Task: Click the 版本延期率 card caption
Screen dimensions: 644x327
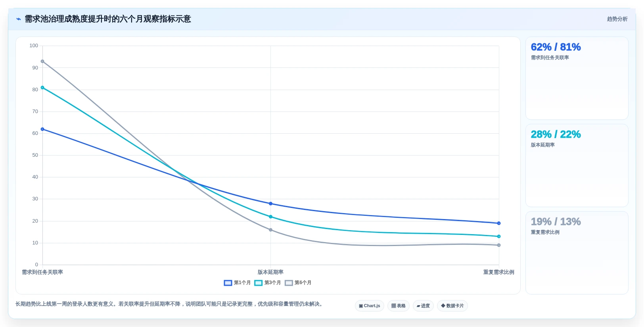Action: point(542,145)
